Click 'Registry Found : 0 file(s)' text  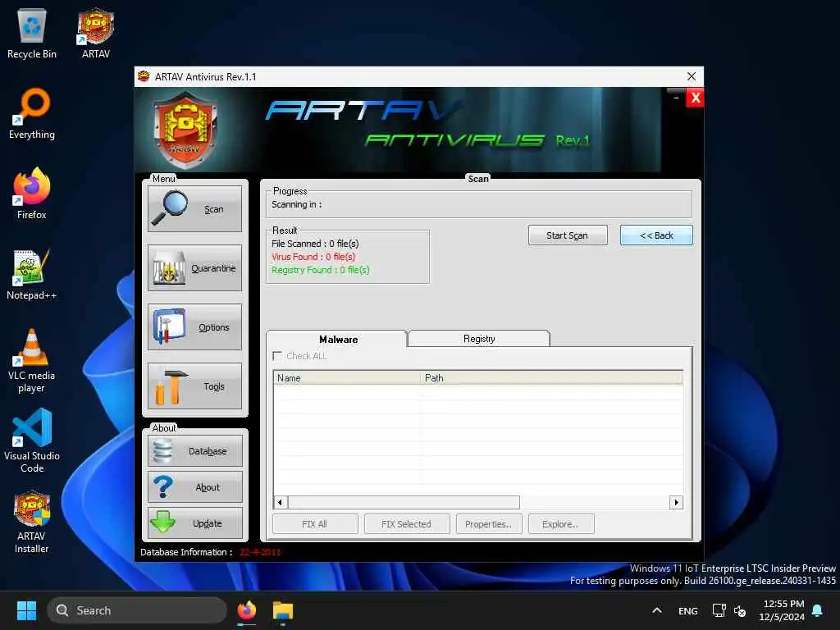click(x=321, y=269)
